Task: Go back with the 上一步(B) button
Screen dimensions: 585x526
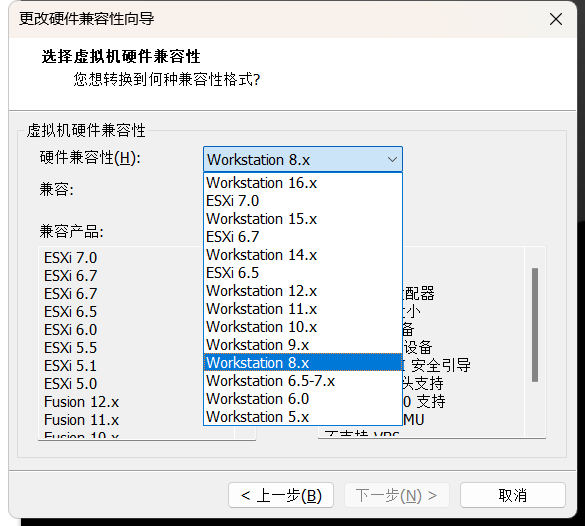Action: [281, 495]
